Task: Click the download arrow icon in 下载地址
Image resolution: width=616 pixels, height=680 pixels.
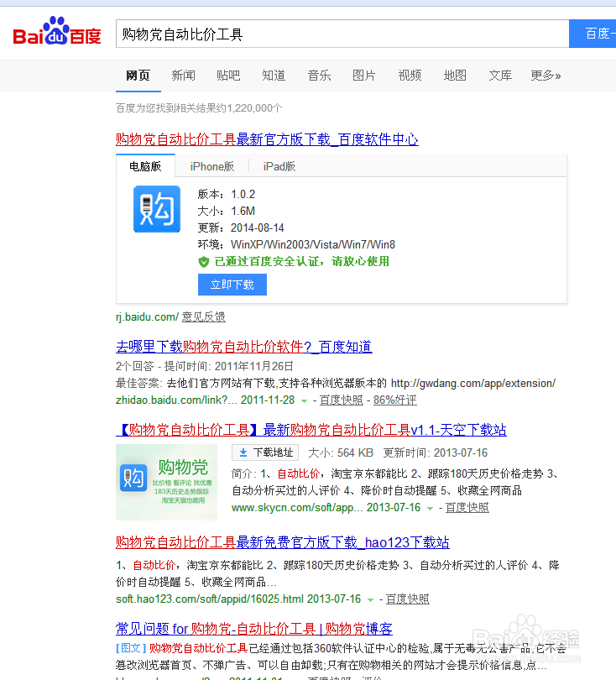Action: tap(243, 452)
